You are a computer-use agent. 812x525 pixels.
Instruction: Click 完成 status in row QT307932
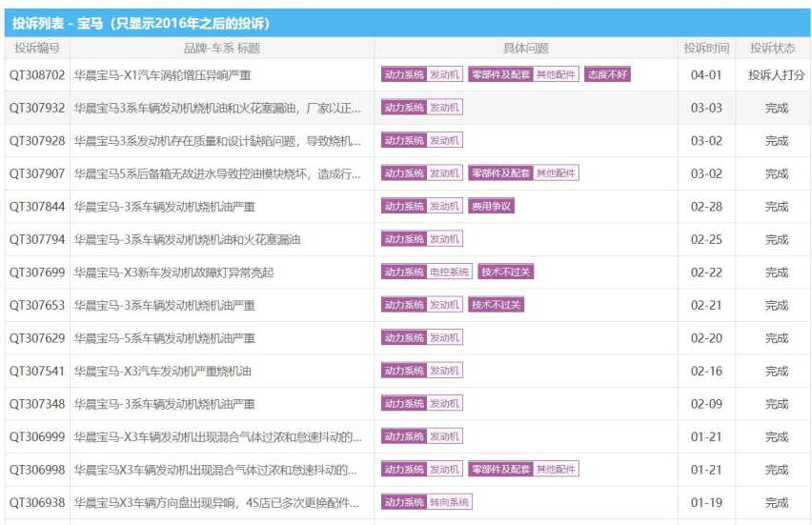[777, 108]
